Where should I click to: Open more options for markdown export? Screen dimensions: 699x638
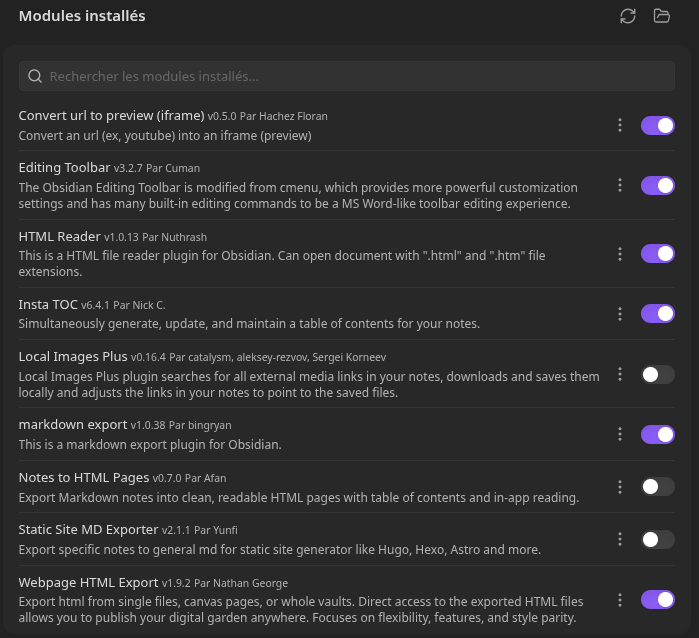click(620, 434)
